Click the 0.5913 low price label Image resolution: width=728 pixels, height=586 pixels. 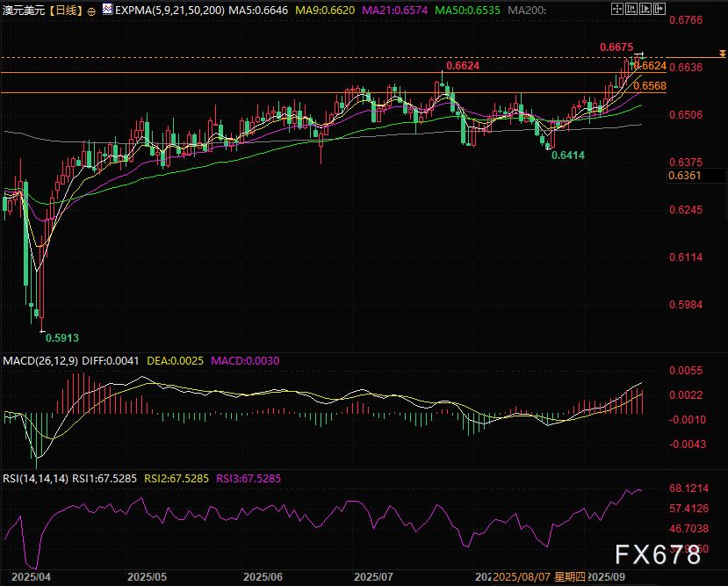[62, 336]
